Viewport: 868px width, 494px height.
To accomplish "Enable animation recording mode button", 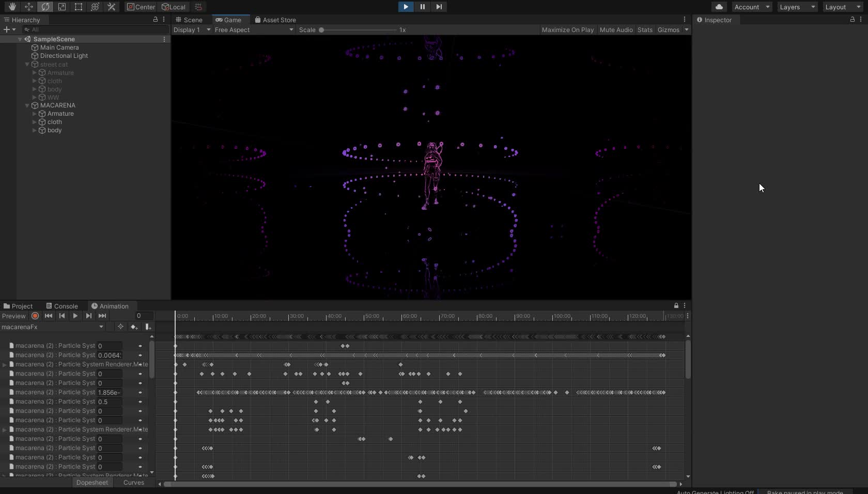I will (x=35, y=316).
